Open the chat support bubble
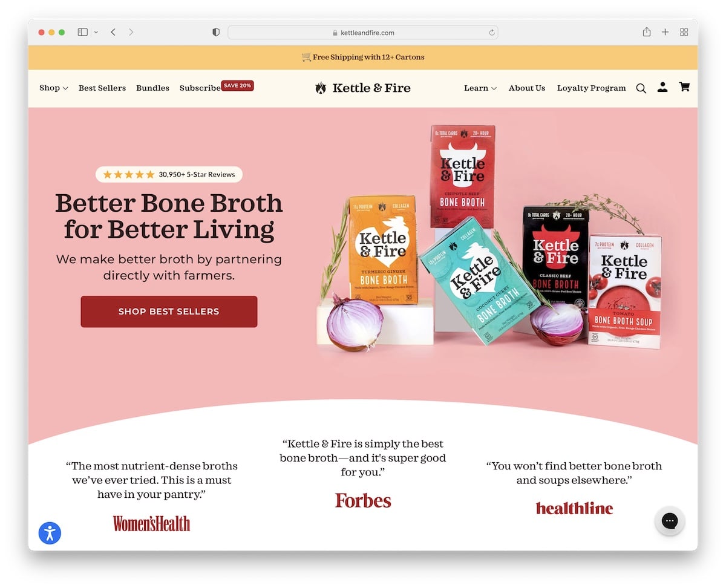The height and width of the screenshot is (588, 726). coord(670,521)
